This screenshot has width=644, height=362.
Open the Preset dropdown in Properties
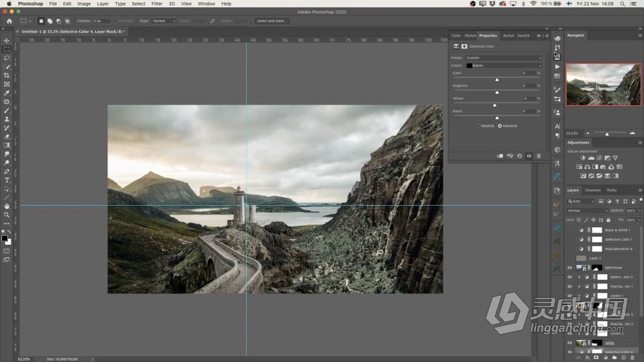coord(504,58)
